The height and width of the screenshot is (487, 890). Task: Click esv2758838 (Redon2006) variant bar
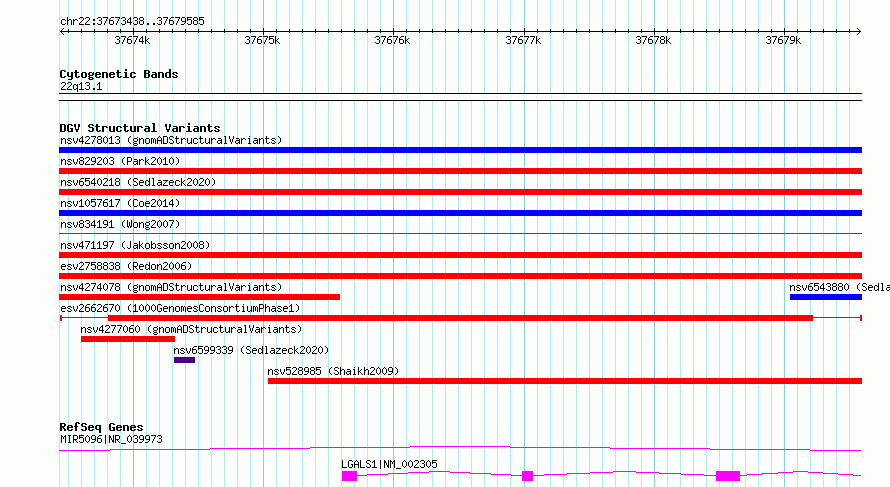coord(460,276)
